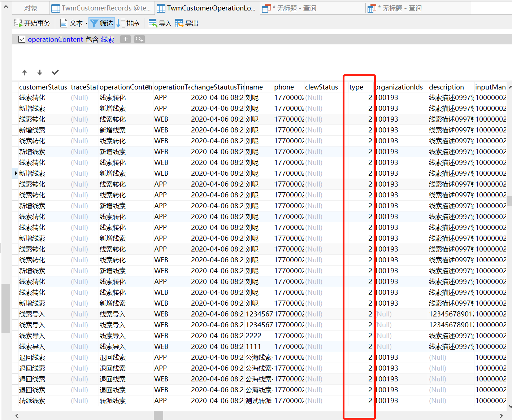Click the 导出 export button
512x420 pixels.
187,23
